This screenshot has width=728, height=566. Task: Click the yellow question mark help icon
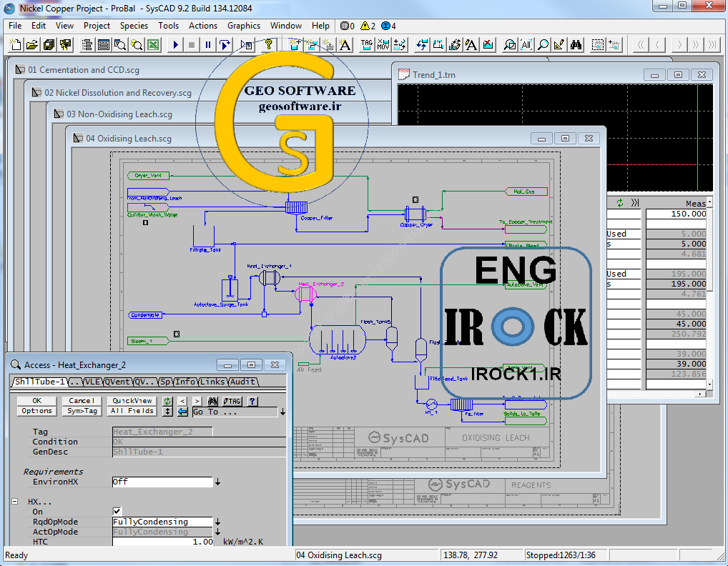(268, 45)
